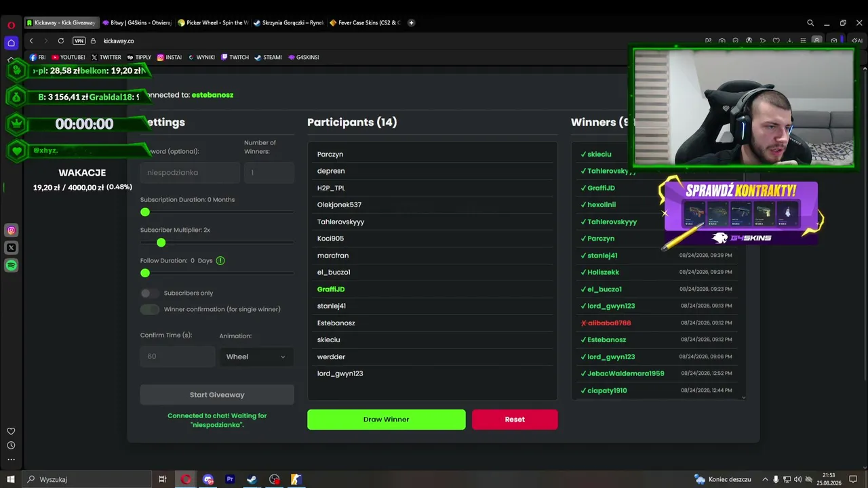Open the STEAM! bookmark

point(269,57)
